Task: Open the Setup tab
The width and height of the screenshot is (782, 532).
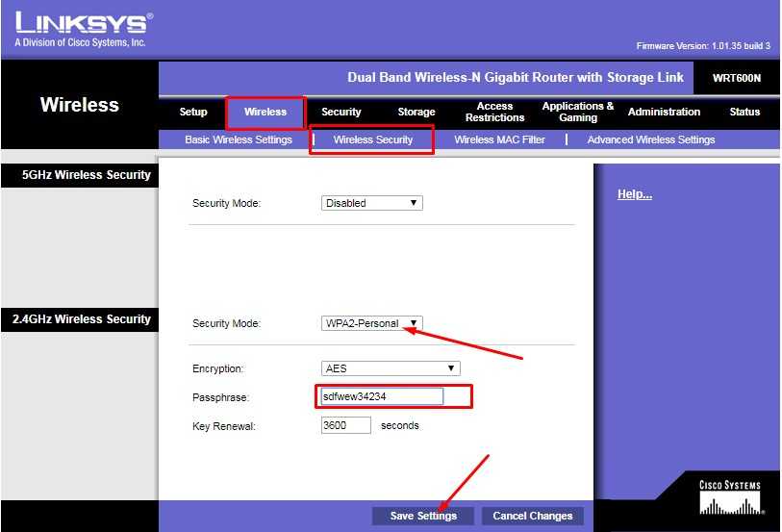Action: (x=193, y=112)
